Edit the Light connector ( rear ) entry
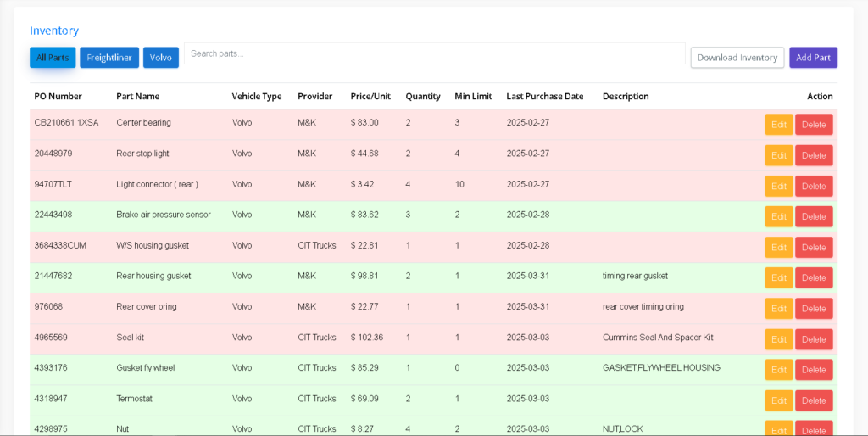 pyautogui.click(x=779, y=186)
